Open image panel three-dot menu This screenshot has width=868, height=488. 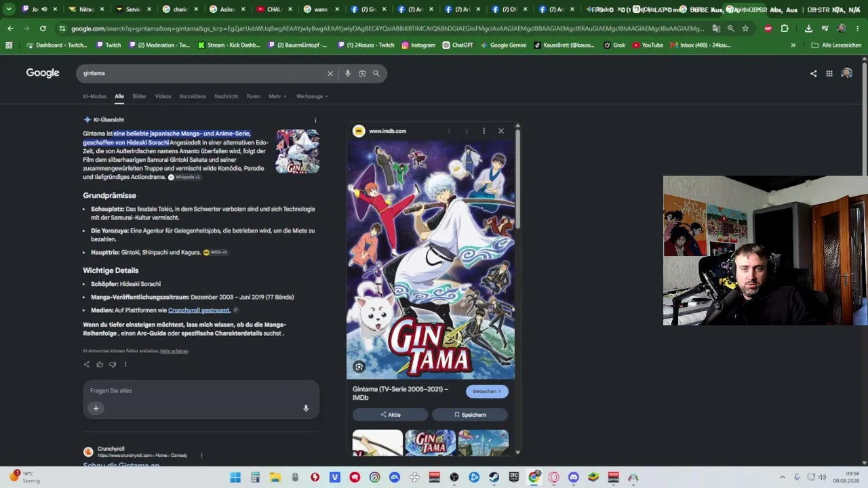(x=484, y=131)
